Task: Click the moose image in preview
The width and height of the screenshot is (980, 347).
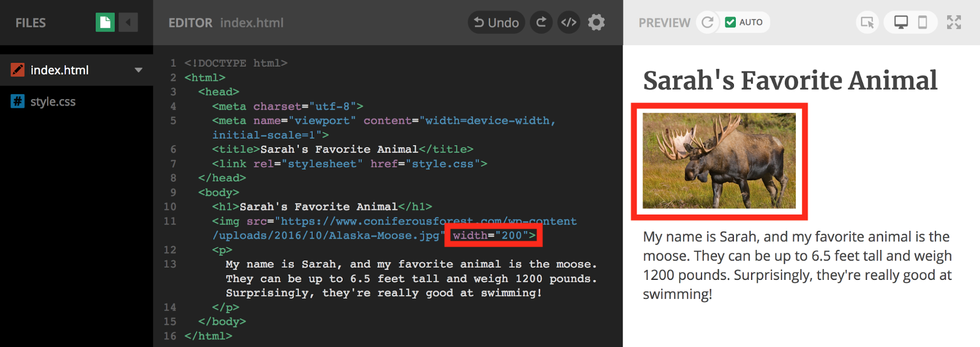Action: [x=719, y=161]
